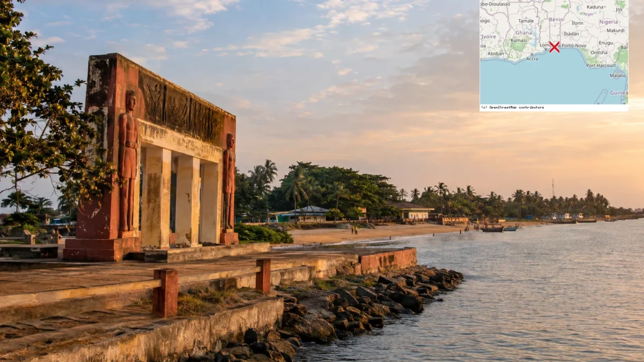The width and height of the screenshot is (644, 362).
Task: Click the Ghana country label
Action: [524, 33]
